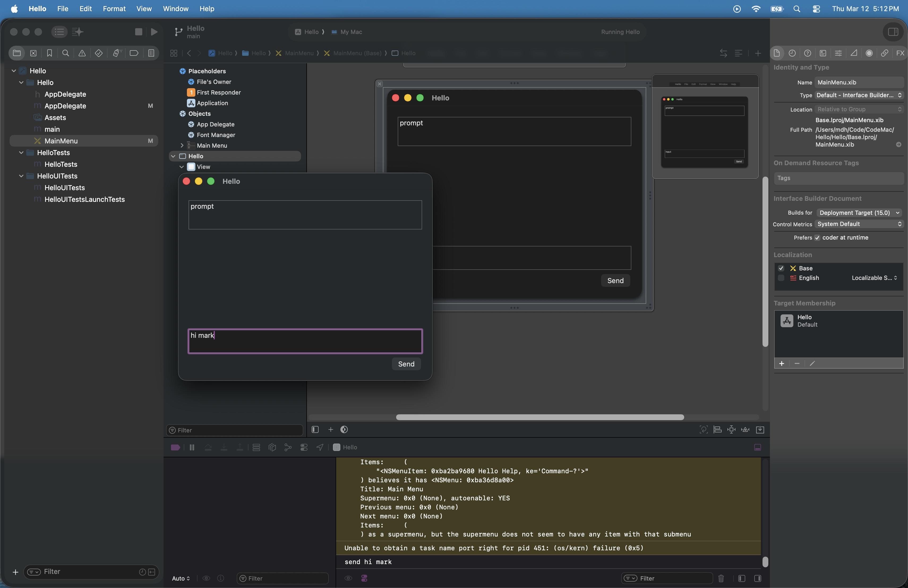Open the Issue navigator warning icon
The height and width of the screenshot is (588, 908).
[82, 53]
